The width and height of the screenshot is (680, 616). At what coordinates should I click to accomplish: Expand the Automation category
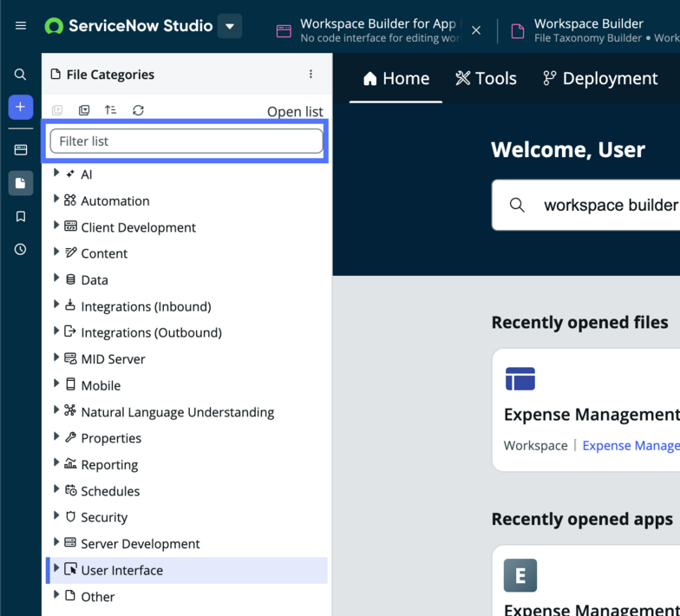click(x=56, y=200)
